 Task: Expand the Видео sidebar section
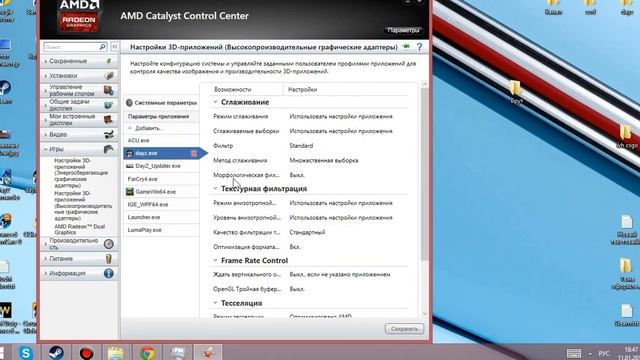pyautogui.click(x=46, y=135)
